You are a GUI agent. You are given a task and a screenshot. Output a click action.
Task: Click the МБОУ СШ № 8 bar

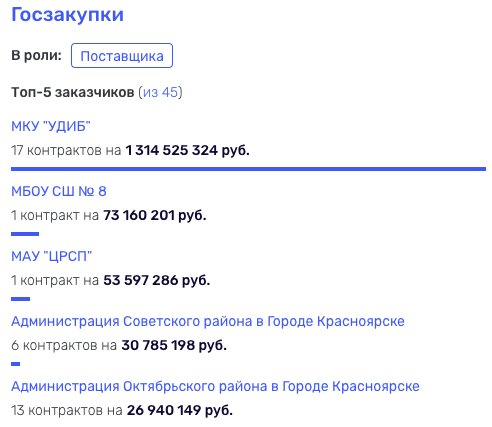pyautogui.click(x=25, y=234)
